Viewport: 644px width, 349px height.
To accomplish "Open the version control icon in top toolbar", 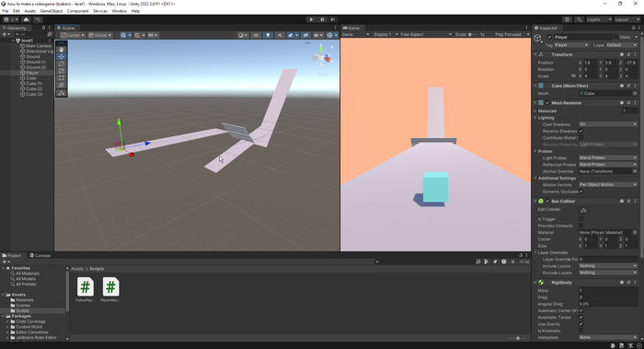I will [x=38, y=19].
